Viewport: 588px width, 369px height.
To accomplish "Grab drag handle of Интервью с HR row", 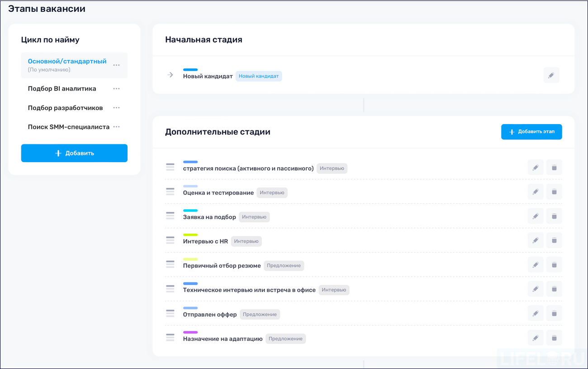I will click(x=170, y=240).
